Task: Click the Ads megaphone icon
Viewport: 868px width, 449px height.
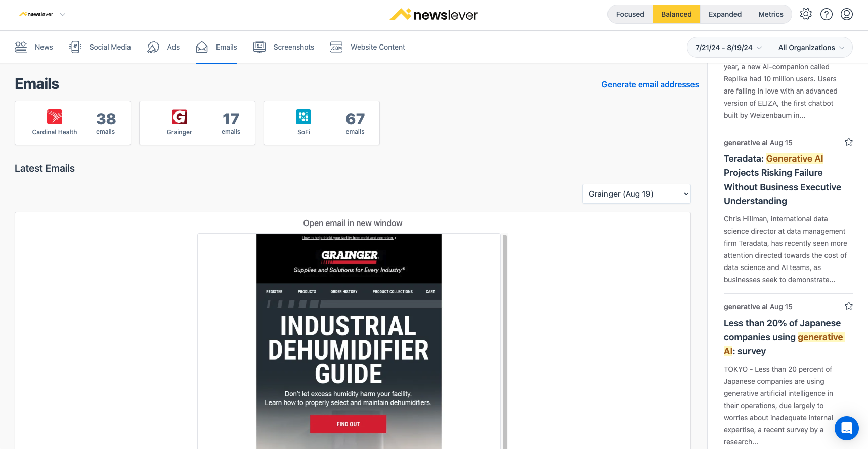Action: pyautogui.click(x=153, y=47)
